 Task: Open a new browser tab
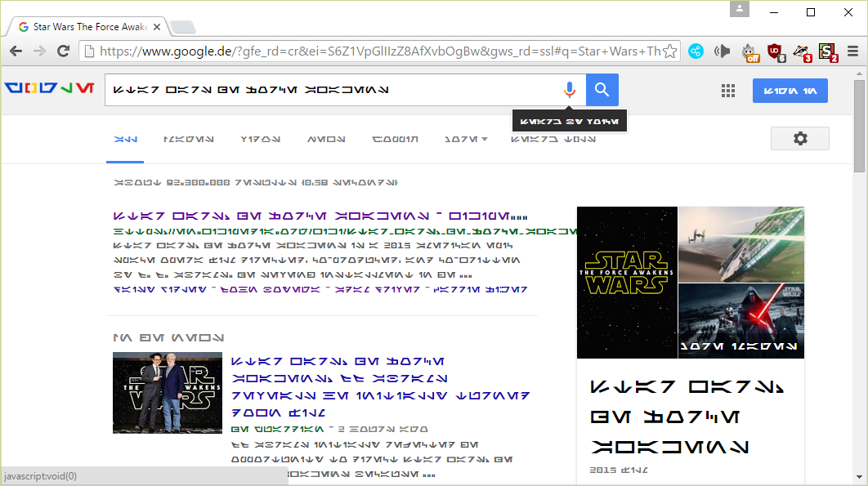point(183,27)
